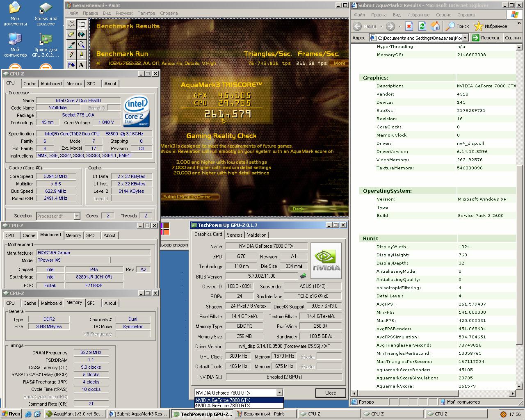Image resolution: width=525 pixels, height=420 pixels.
Task: Open the Back button history dropdown arrow
Action: click(x=381, y=26)
